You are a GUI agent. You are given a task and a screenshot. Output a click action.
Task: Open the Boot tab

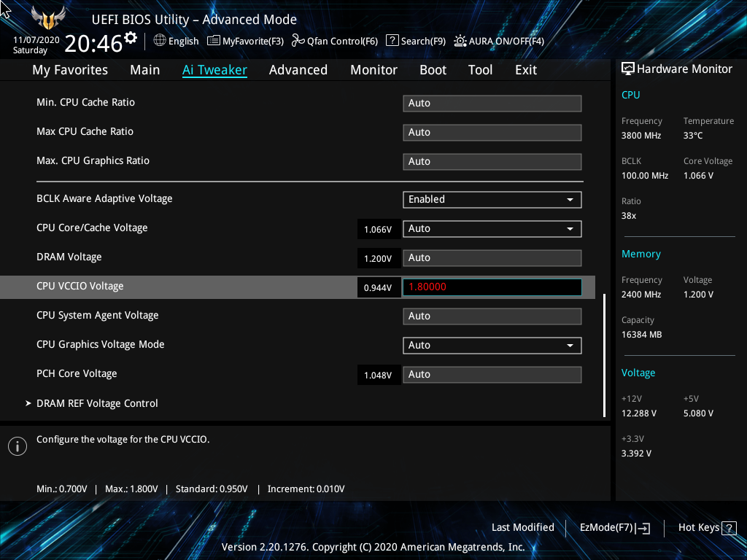coord(433,70)
